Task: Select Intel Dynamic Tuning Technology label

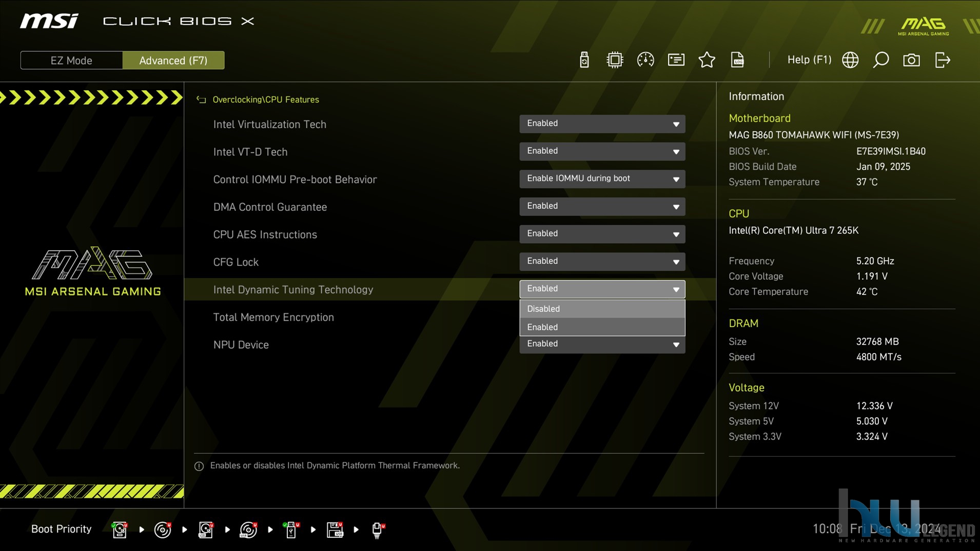Action: coord(293,290)
